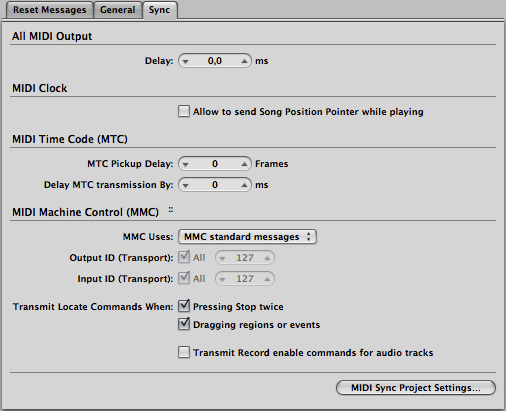506x411 pixels.
Task: Decrease the All MIDI Output Delay value
Action: (186, 61)
